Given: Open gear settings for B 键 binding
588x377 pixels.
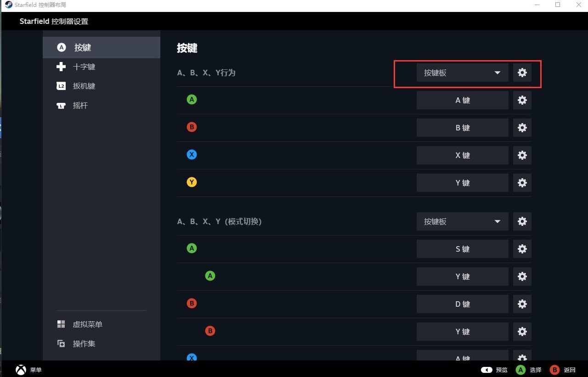Looking at the screenshot, I should coord(522,128).
